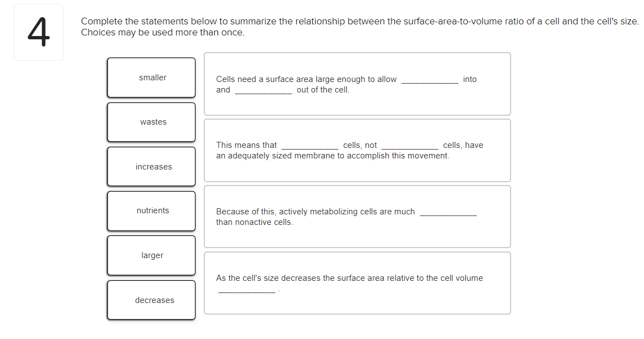Select the first statement box about surface area
Screen dimensions: 644x339
point(358,84)
